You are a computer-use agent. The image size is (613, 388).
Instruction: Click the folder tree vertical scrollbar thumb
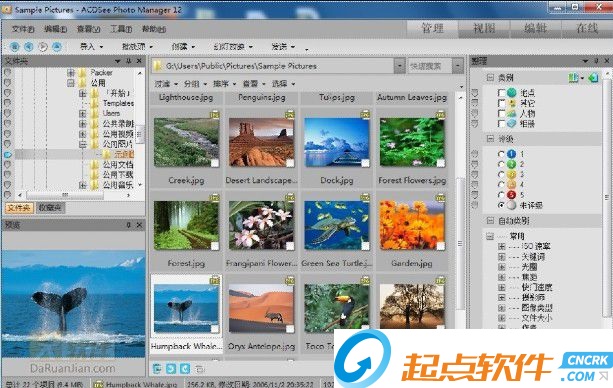[139, 133]
